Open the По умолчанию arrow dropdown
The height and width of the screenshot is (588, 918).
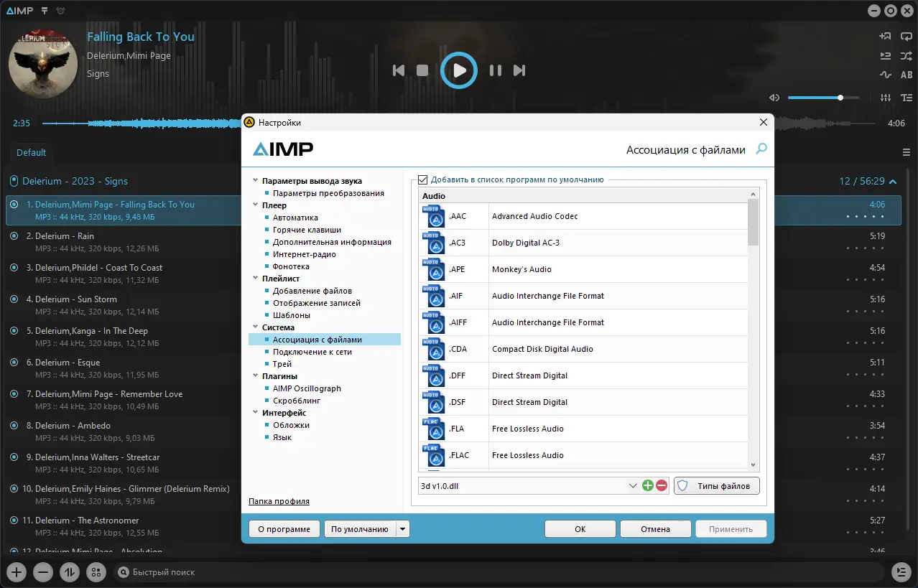[403, 529]
